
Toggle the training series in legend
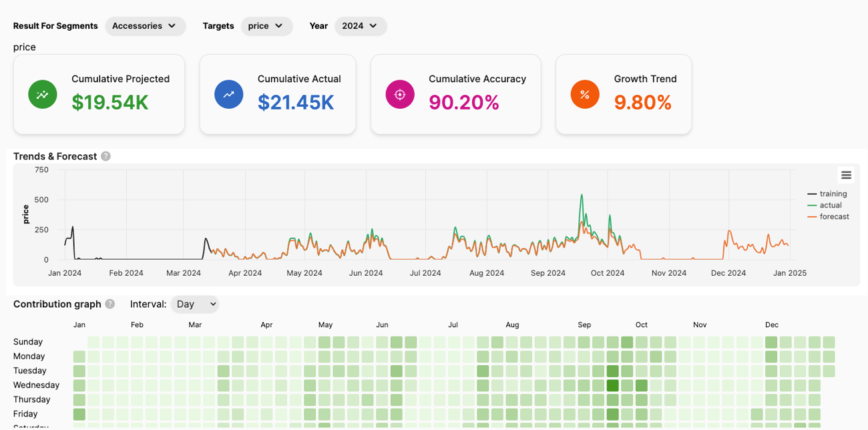point(827,194)
